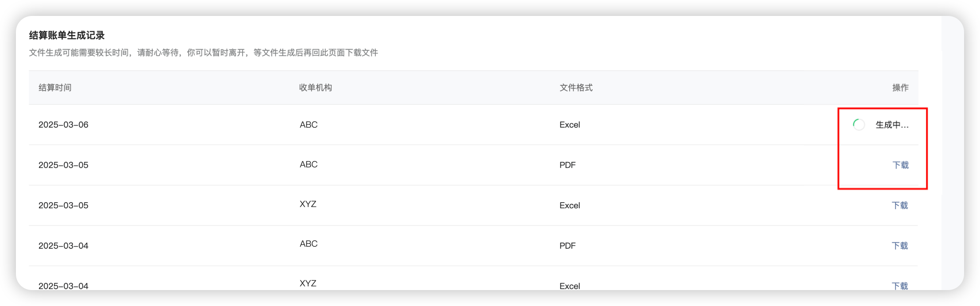Image resolution: width=980 pixels, height=306 pixels.
Task: Click the 2025-03-04 date in the PDF row
Action: click(x=63, y=245)
